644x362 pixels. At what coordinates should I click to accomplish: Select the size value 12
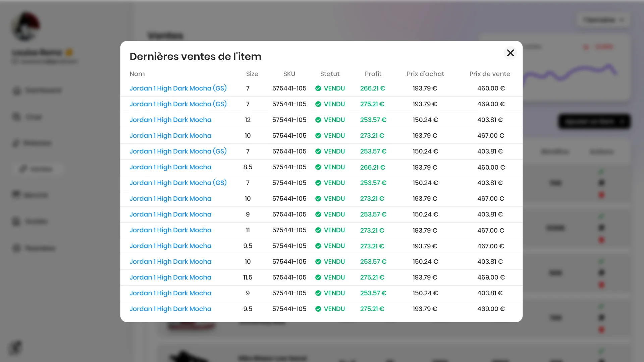click(x=248, y=120)
